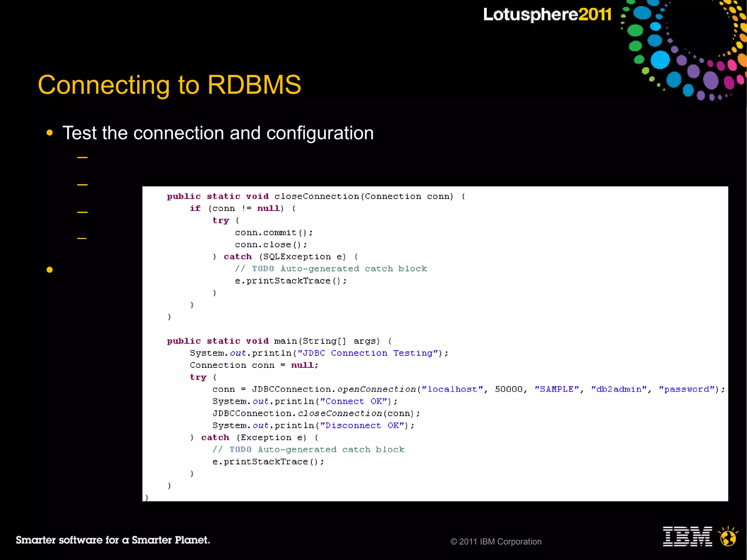The width and height of the screenshot is (747, 560).
Task: Click the "localhost" string literal
Action: (x=453, y=389)
